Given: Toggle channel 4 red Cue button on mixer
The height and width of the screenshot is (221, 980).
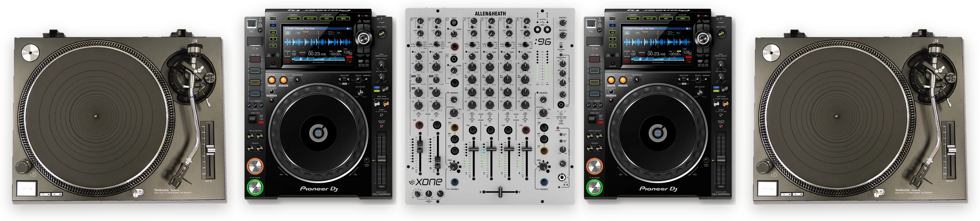Looking at the screenshot, I should 526,130.
